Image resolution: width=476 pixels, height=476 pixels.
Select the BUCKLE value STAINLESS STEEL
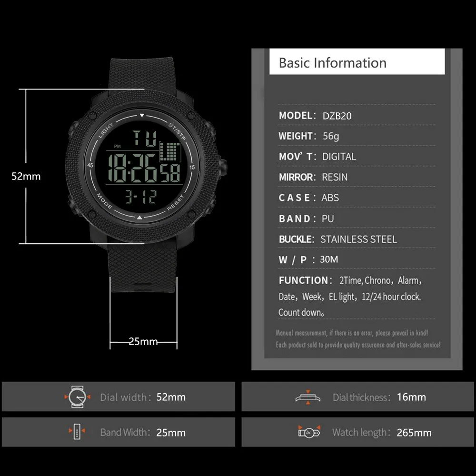(x=358, y=239)
